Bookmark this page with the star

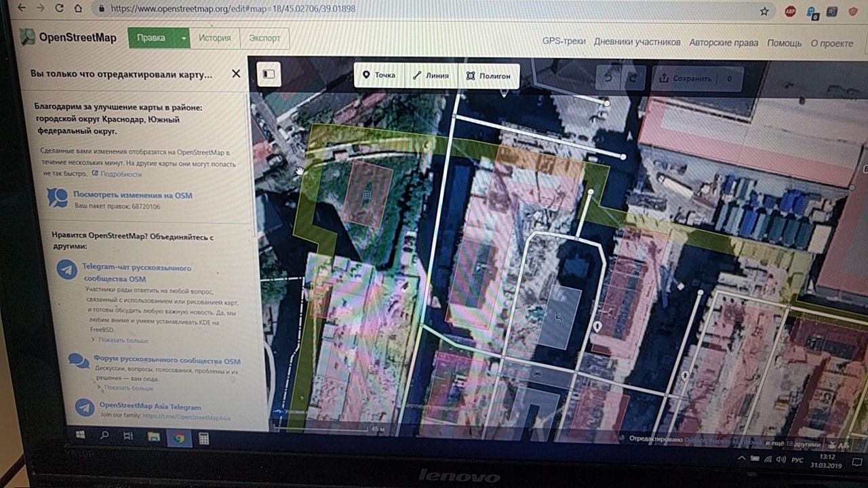tap(764, 11)
